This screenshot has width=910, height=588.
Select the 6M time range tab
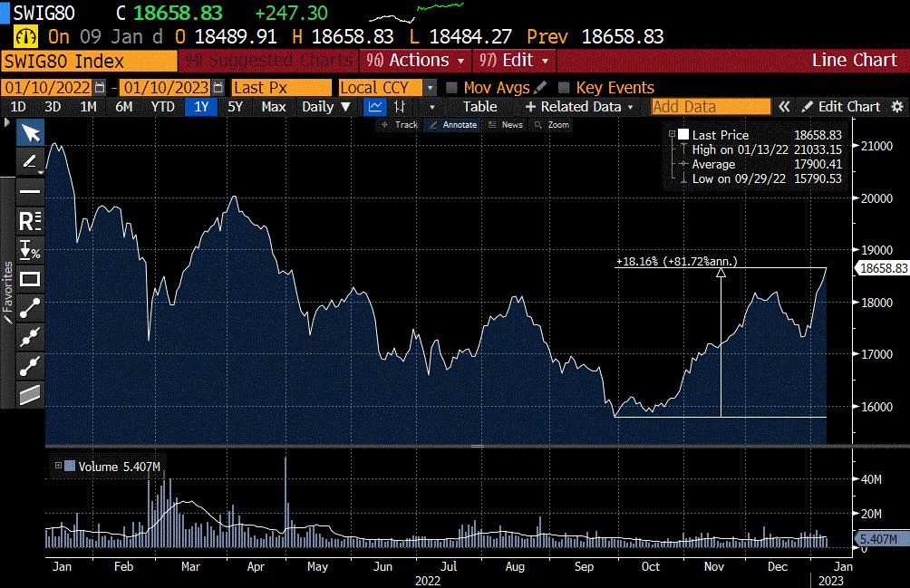123,107
